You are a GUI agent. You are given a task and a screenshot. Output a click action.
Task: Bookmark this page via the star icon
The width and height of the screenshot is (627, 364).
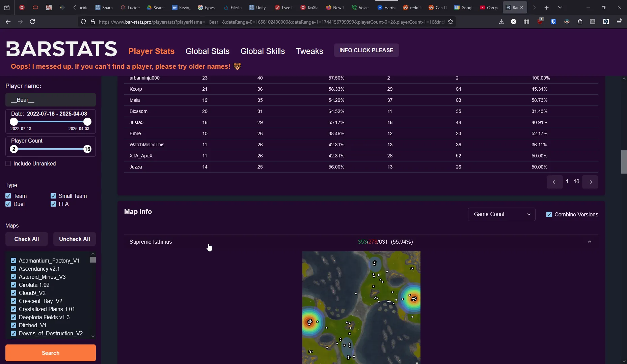coord(451,22)
